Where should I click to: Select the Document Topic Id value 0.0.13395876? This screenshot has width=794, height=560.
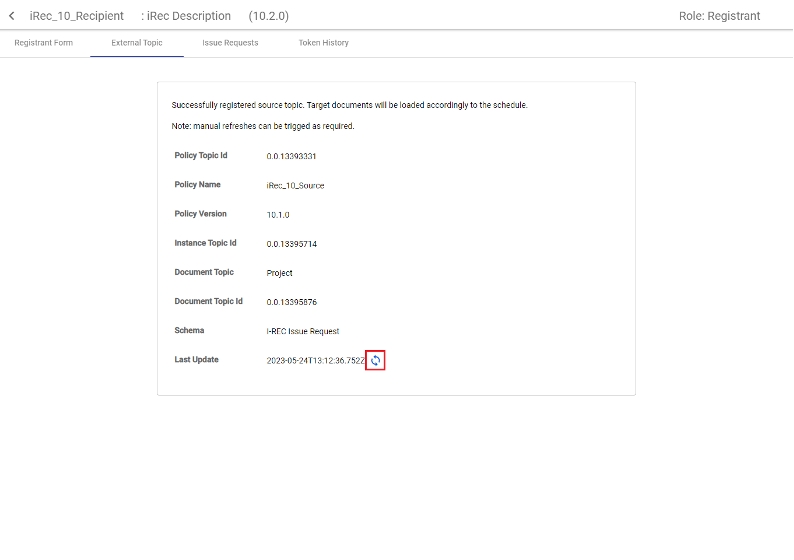click(291, 302)
